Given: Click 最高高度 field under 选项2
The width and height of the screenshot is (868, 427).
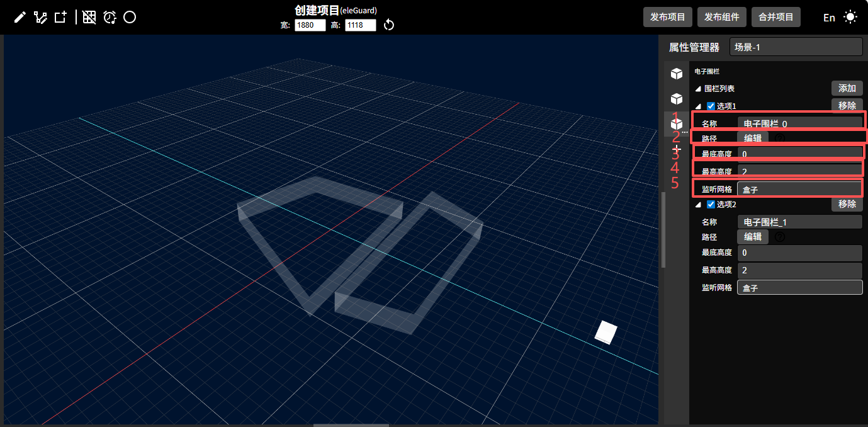Looking at the screenshot, I should pyautogui.click(x=799, y=270).
